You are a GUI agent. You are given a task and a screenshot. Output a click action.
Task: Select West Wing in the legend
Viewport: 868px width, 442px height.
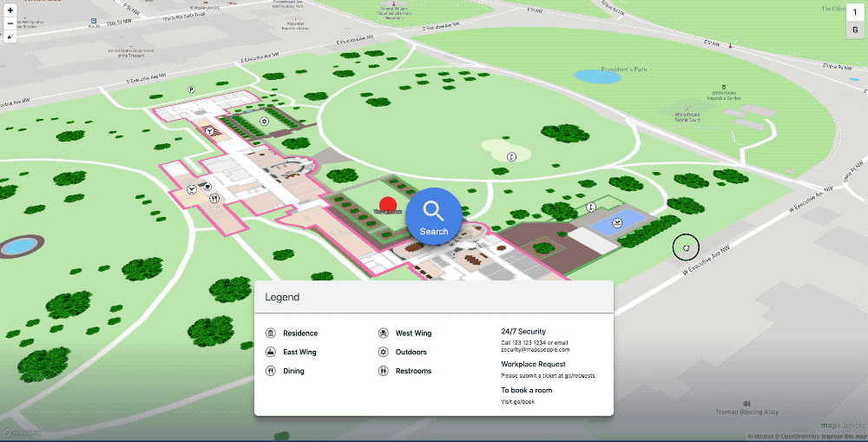coord(413,333)
